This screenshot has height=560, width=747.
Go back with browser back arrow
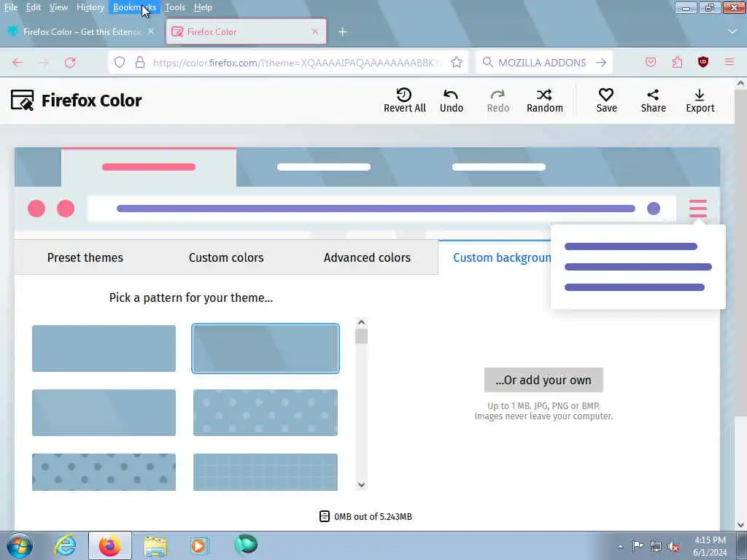[x=18, y=63]
